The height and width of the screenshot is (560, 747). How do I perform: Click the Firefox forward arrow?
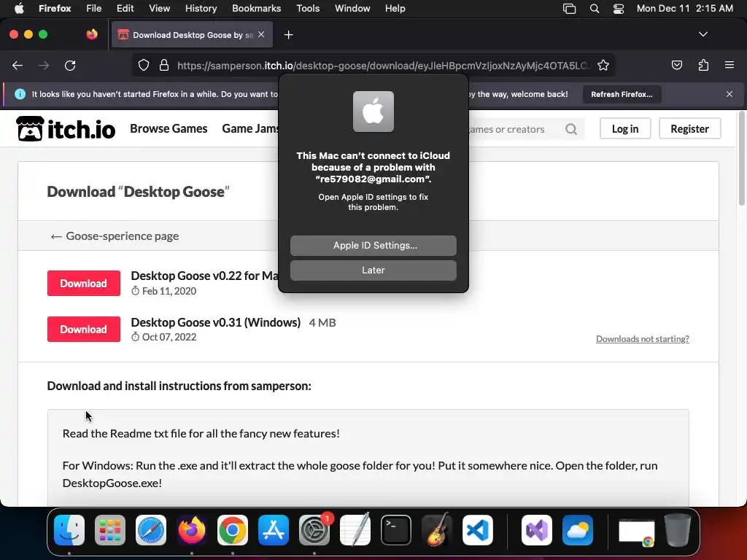(x=44, y=65)
